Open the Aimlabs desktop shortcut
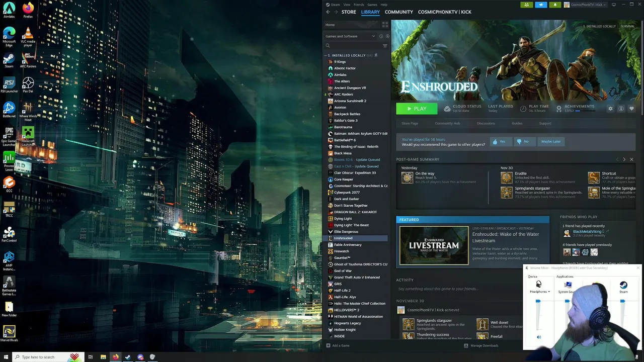 coord(9,10)
